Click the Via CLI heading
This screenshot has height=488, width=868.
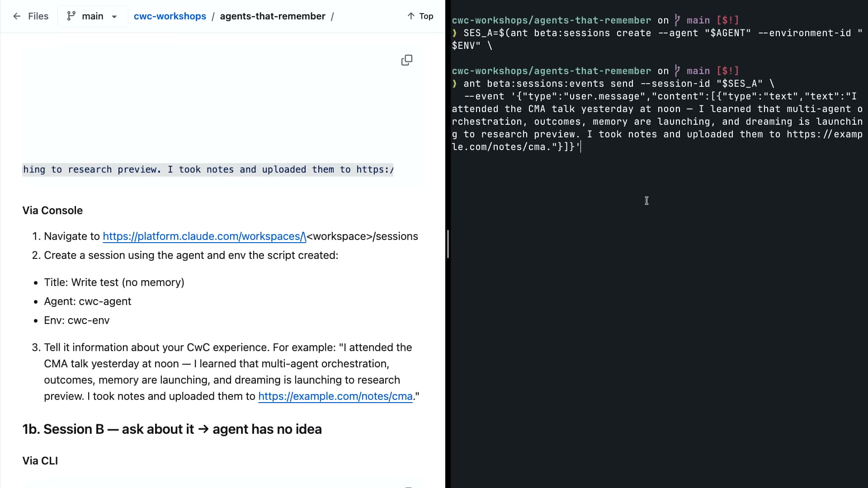[x=40, y=461]
